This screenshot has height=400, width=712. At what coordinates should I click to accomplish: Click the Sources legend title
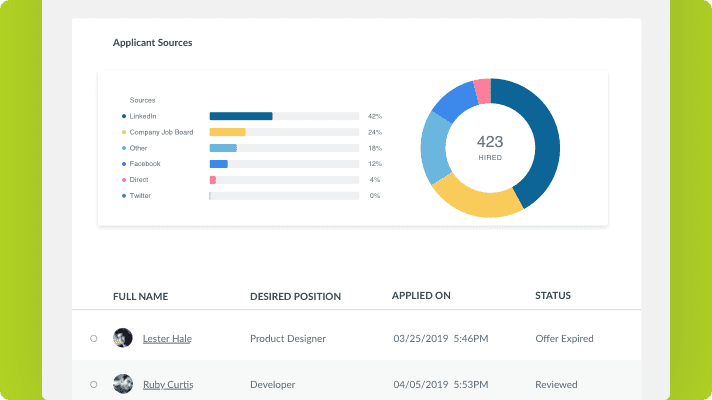[142, 100]
